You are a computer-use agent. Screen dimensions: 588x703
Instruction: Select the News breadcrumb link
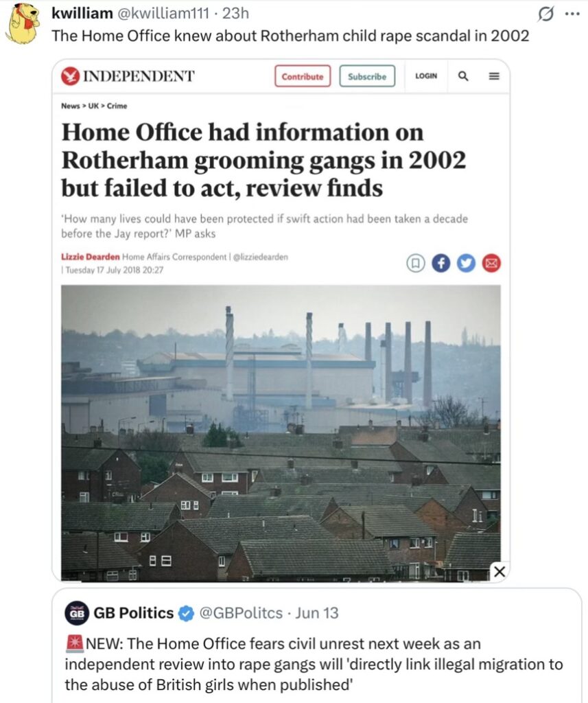[70, 106]
